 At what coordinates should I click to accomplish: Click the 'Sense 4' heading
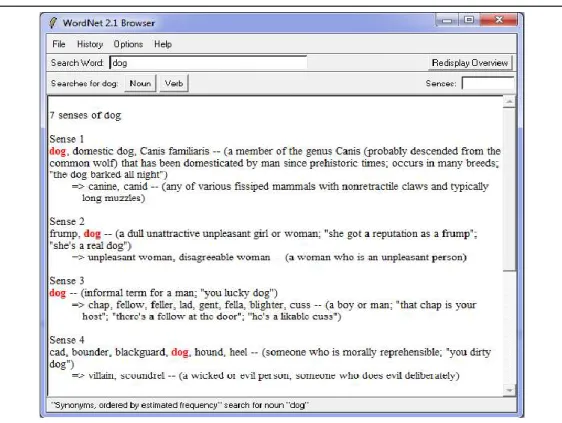[67, 339]
